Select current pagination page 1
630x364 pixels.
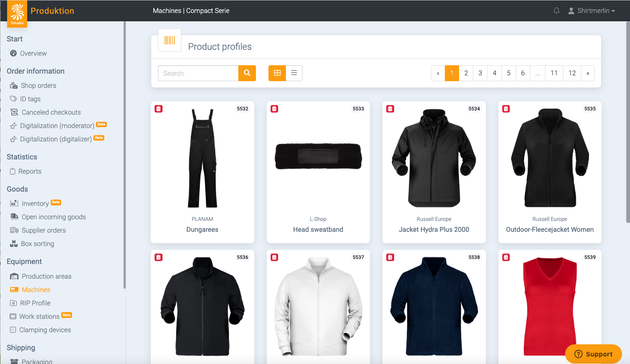click(x=452, y=73)
